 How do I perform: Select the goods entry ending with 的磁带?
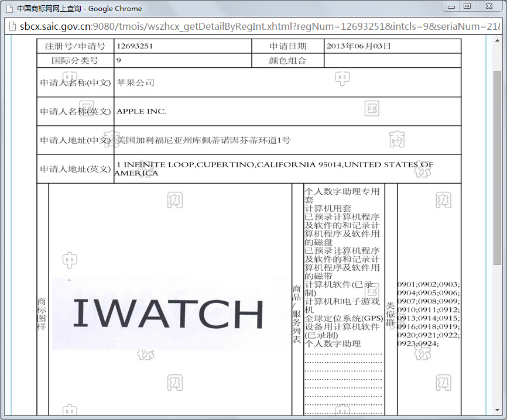click(342, 263)
